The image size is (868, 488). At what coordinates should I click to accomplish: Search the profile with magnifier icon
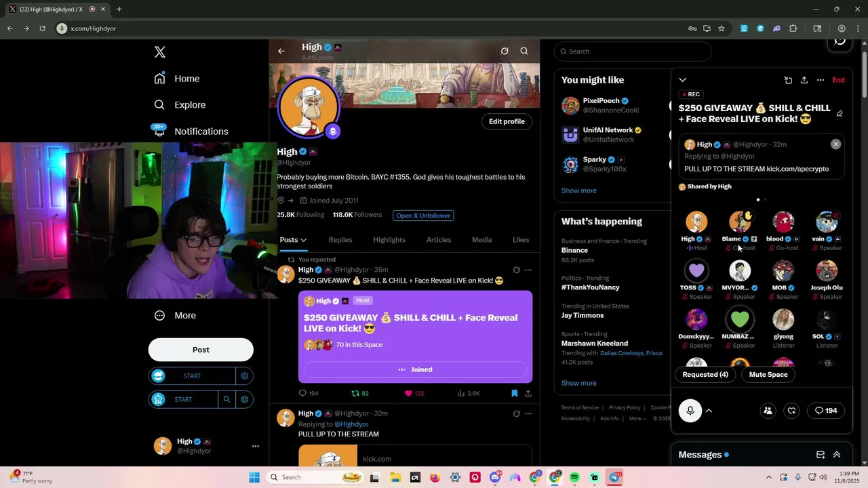click(524, 51)
